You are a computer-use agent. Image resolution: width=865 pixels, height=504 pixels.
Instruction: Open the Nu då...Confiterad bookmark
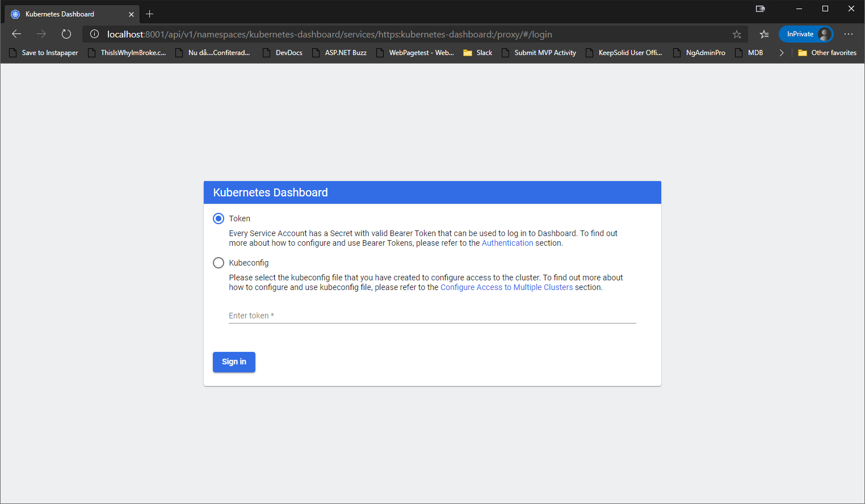coord(213,53)
